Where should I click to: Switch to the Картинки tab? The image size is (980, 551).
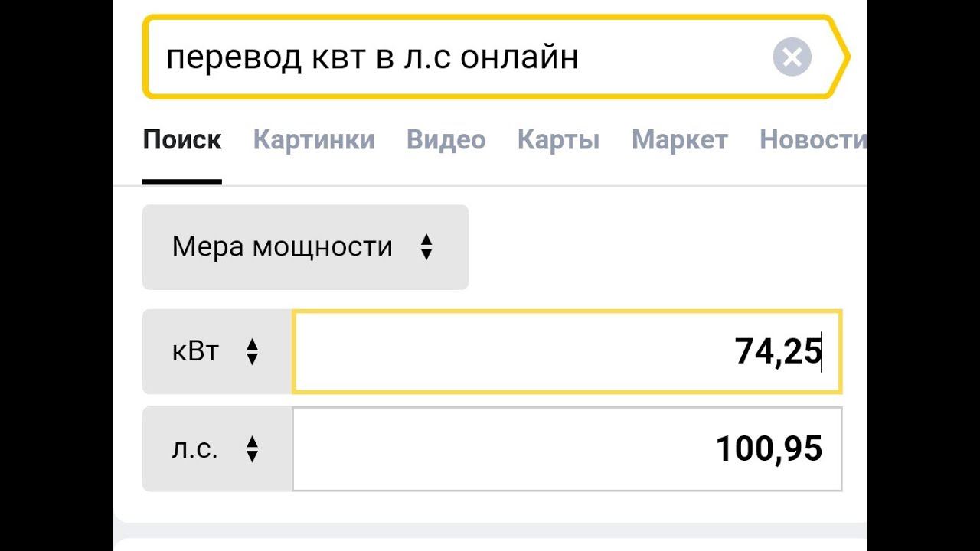click(314, 140)
